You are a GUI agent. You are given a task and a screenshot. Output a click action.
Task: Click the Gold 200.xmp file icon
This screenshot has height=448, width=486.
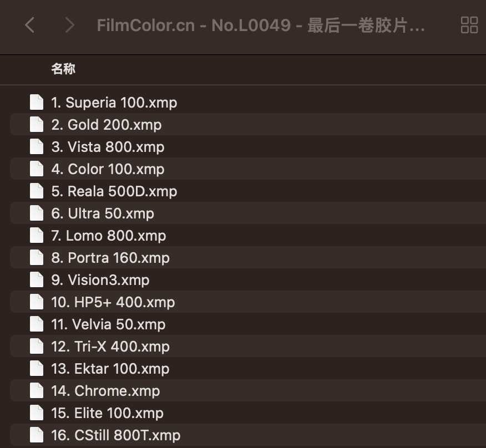(x=37, y=125)
